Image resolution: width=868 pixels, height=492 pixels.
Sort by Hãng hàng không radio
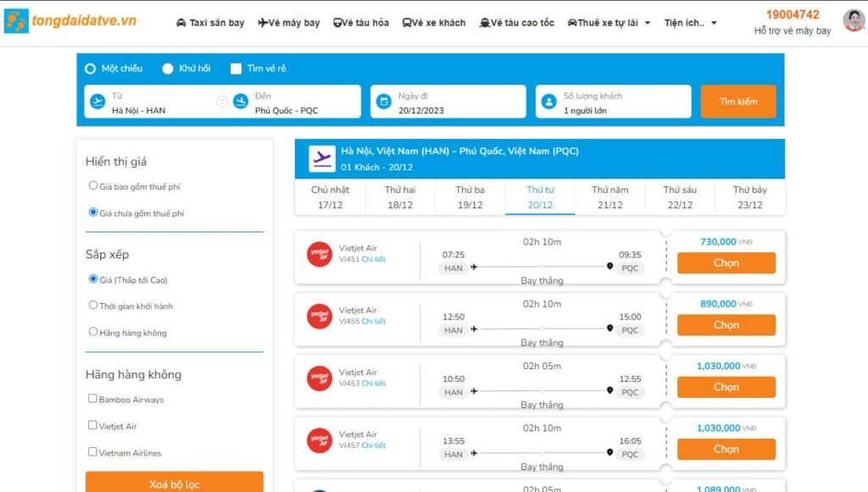coord(93,332)
